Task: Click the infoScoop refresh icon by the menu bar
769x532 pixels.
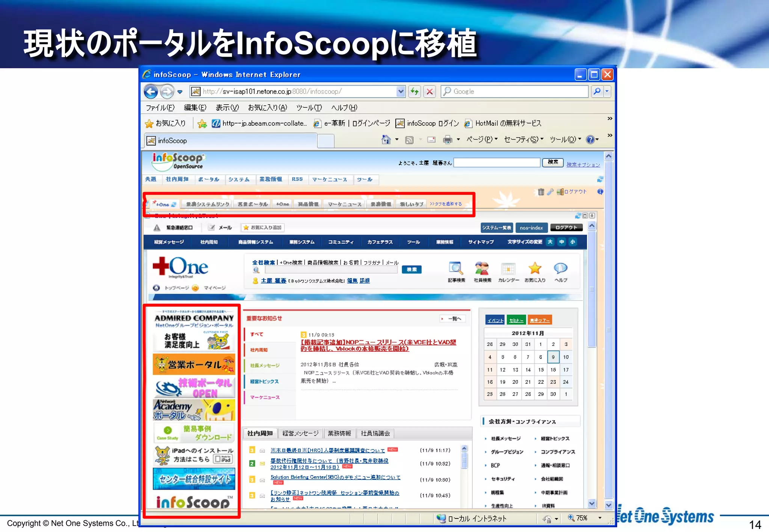Action: click(600, 179)
